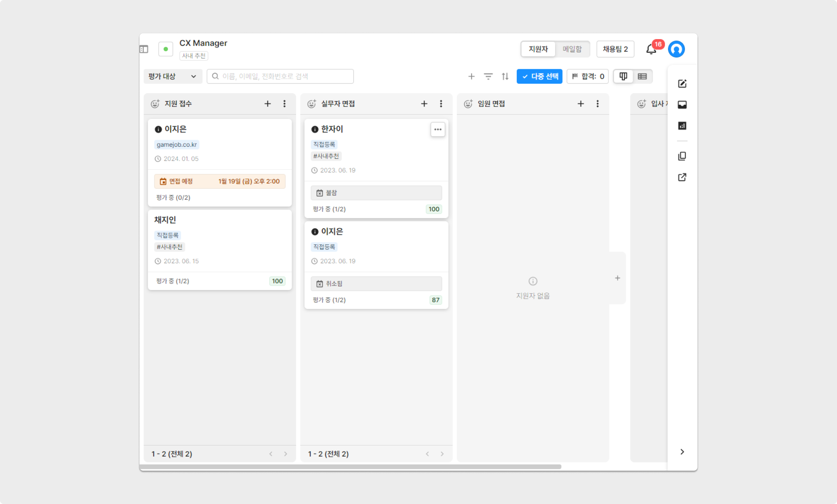837x504 pixels.
Task: Toggle the 다중 선택 multi-select button
Action: 539,76
